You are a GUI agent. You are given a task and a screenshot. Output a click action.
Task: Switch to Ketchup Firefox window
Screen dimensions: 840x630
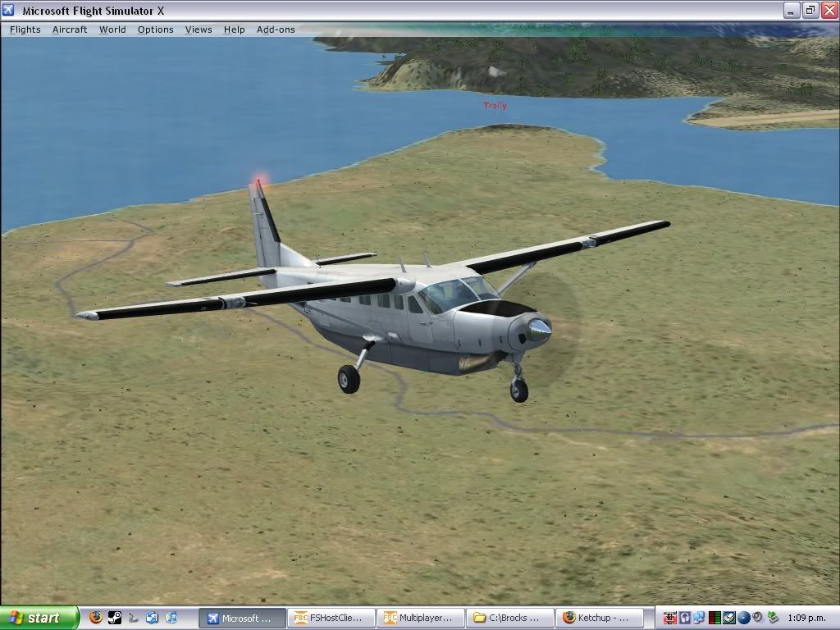(600, 618)
